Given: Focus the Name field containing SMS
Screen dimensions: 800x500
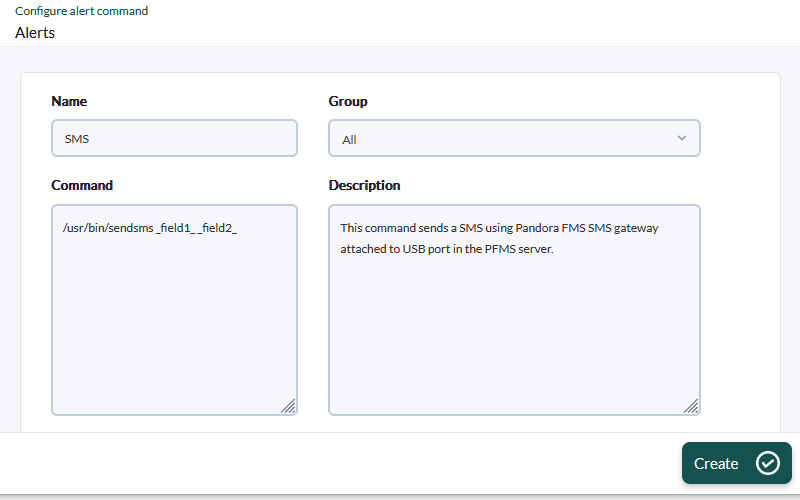Looking at the screenshot, I should click(x=174, y=139).
